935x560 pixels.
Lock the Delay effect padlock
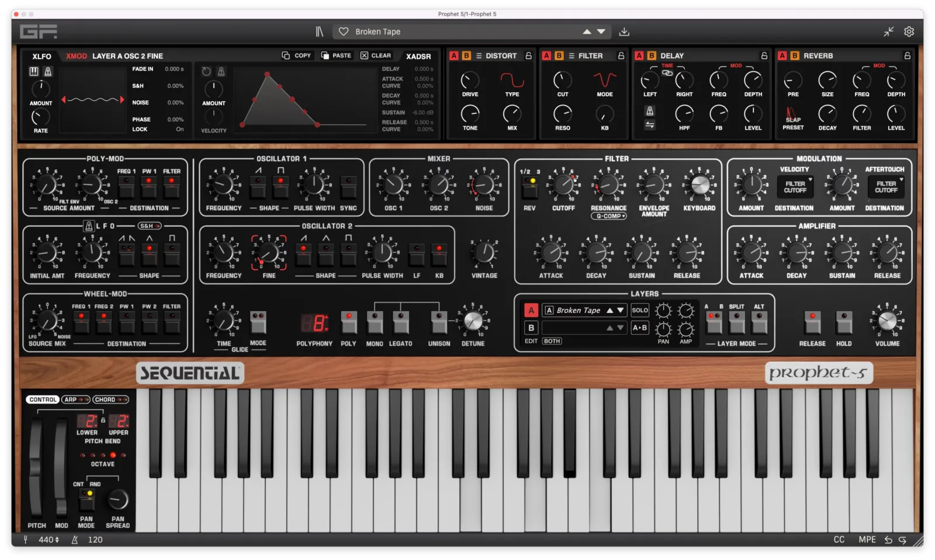764,55
